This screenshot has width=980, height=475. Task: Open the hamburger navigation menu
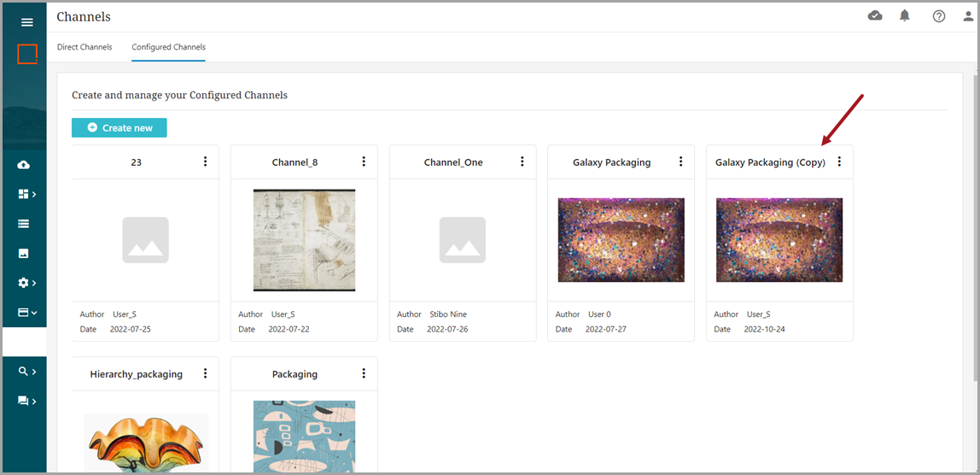coord(26,22)
